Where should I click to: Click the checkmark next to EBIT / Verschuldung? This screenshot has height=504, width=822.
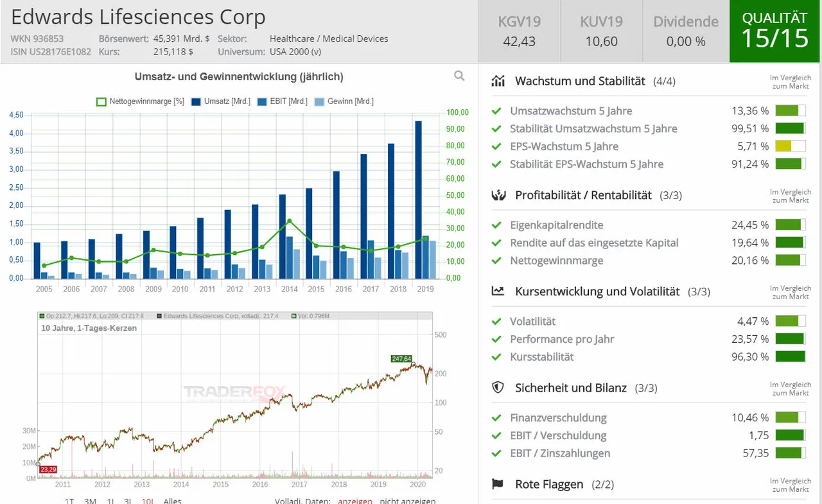496,435
